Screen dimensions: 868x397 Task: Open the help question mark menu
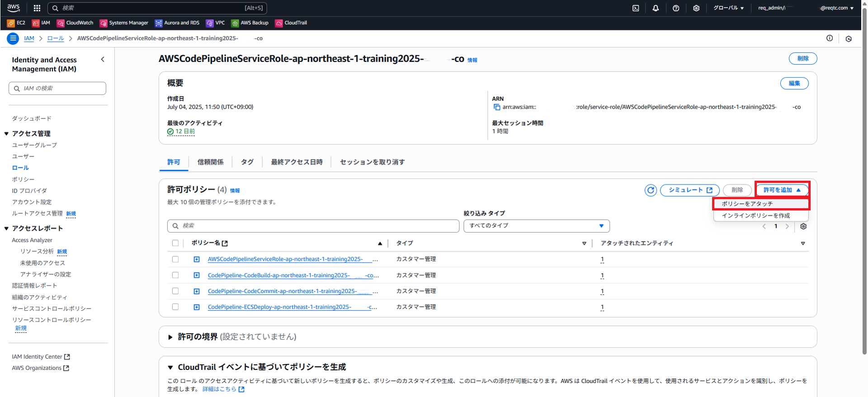(676, 8)
